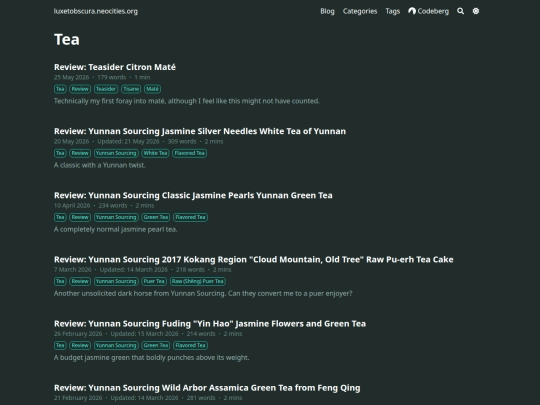Open the Jasmine Silver Needles White Tea review
Viewport: 540px width, 405px height.
pyautogui.click(x=200, y=131)
